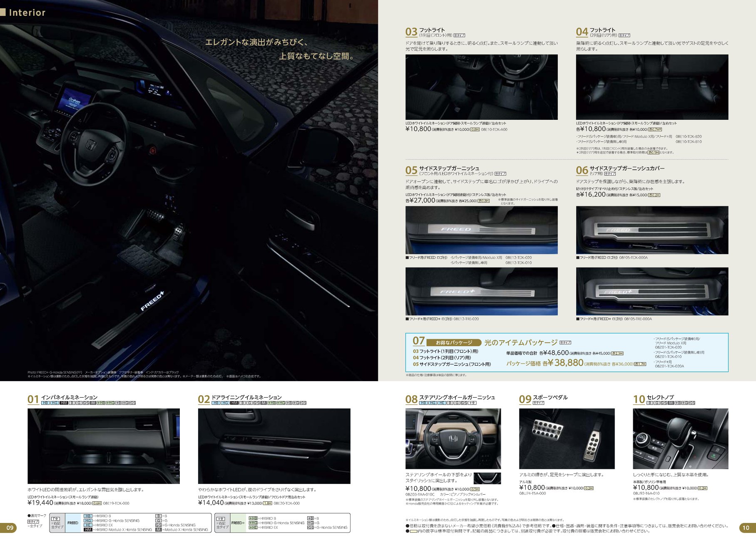
Task: Open the door lining illumination photo
Action: 274,446
